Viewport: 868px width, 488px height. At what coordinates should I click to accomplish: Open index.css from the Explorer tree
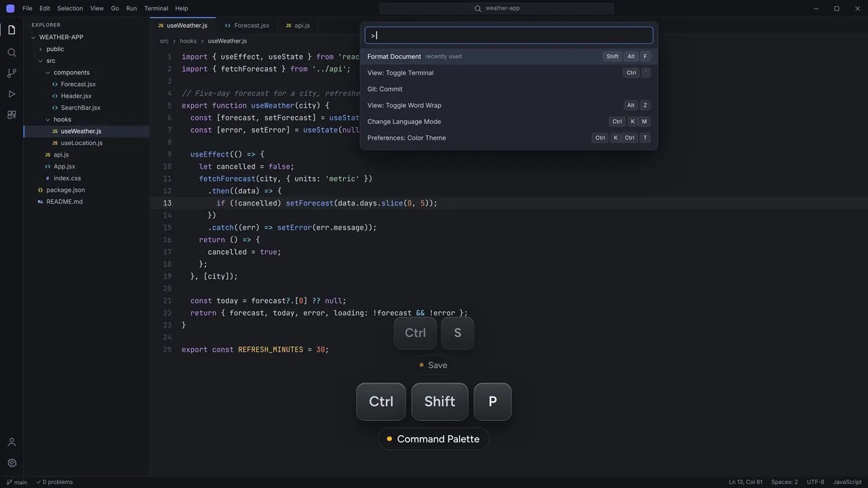coord(87,178)
